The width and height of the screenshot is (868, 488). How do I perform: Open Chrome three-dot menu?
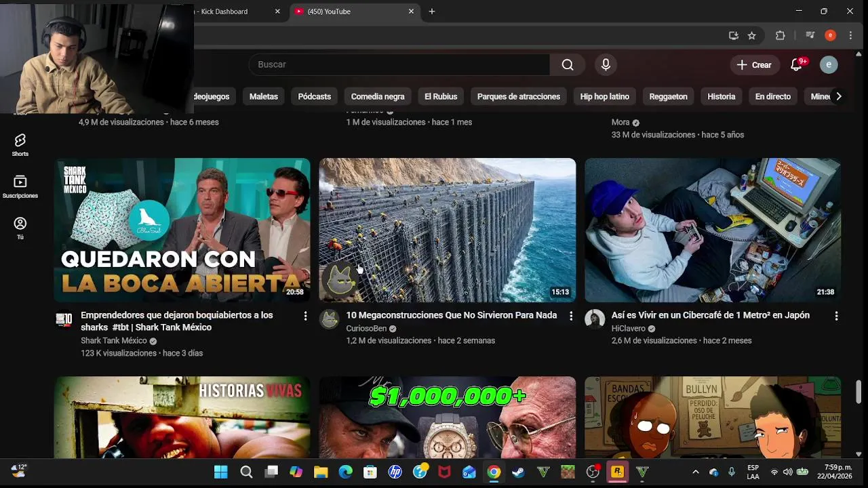[x=850, y=36]
